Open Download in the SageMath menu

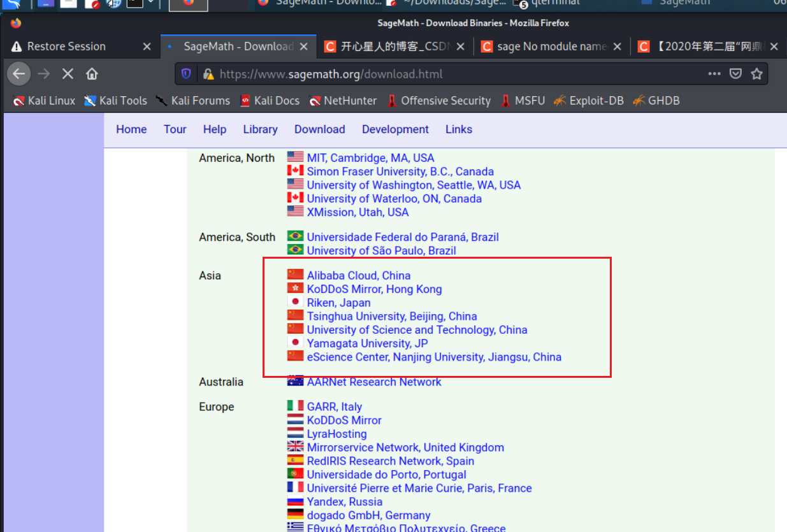[x=320, y=129]
